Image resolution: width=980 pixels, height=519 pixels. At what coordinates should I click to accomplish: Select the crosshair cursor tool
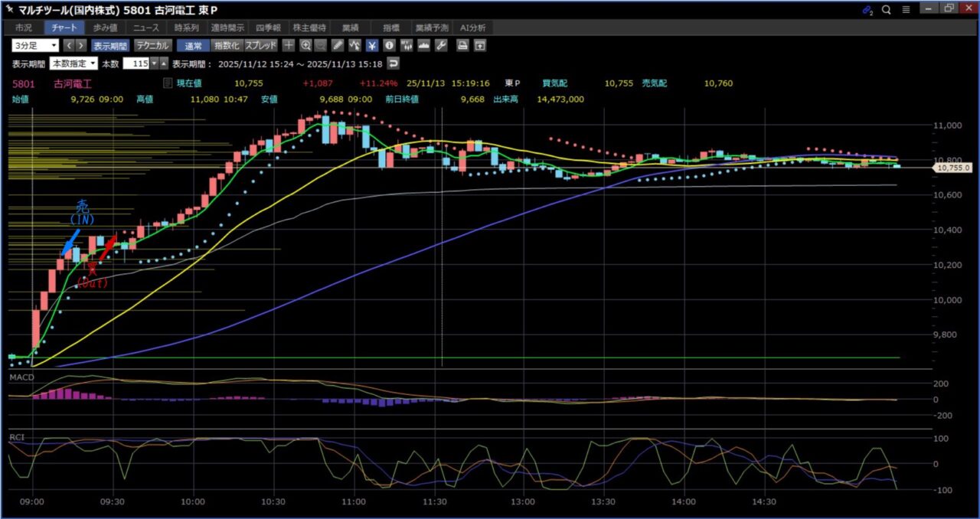point(289,45)
